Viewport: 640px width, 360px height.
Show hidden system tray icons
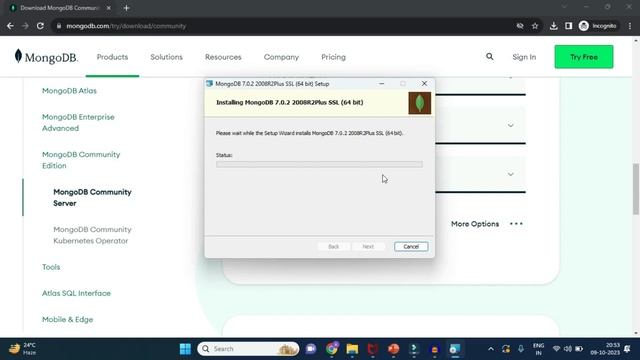491,349
